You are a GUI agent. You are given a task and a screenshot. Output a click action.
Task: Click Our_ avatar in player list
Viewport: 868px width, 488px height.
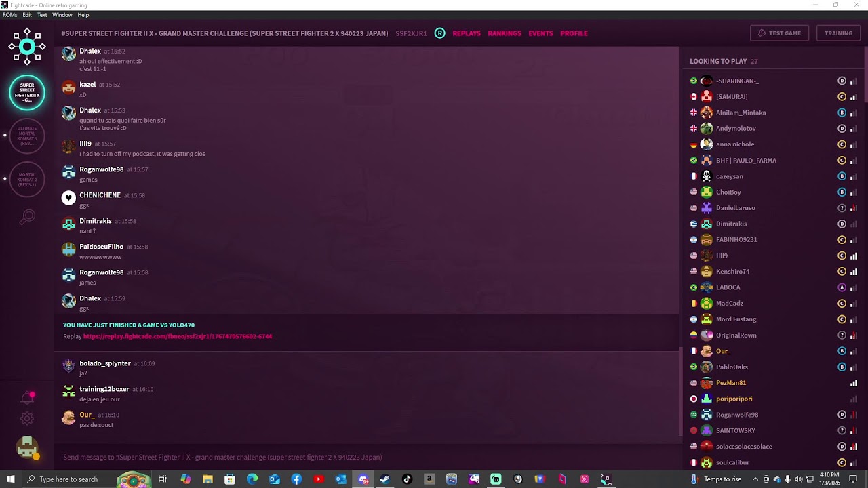707,351
